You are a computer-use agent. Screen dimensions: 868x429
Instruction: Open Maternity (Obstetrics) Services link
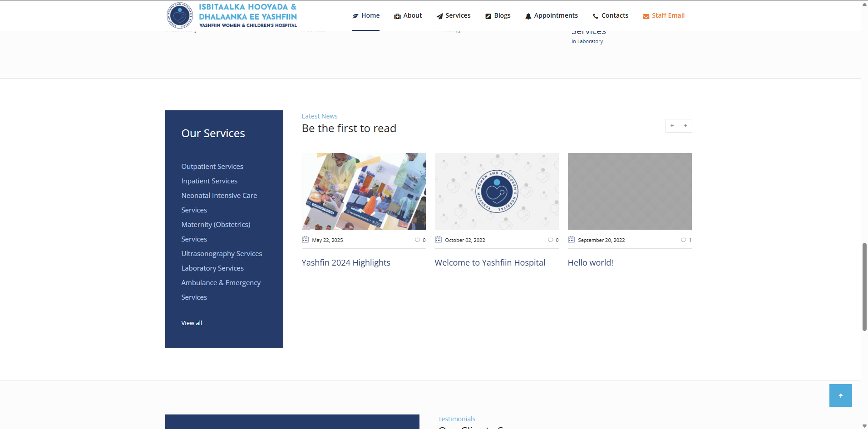coord(216,232)
